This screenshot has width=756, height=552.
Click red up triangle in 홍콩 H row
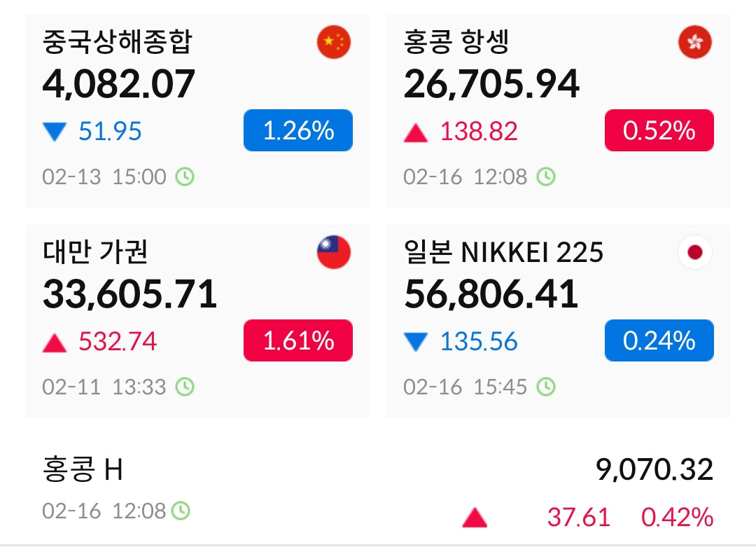click(475, 518)
